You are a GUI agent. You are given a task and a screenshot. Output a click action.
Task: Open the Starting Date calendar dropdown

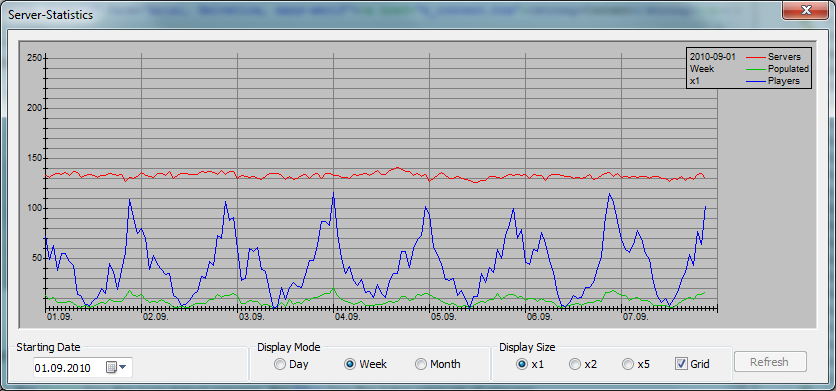tap(117, 368)
